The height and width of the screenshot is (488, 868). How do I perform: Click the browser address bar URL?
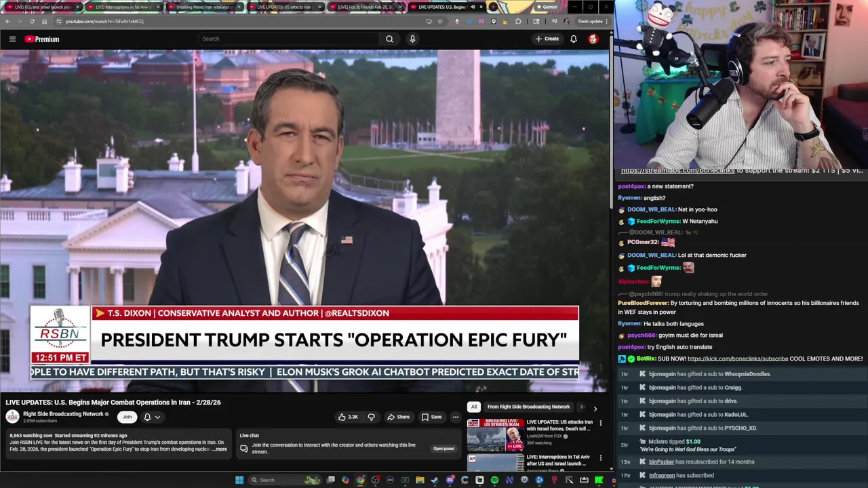[x=104, y=21]
